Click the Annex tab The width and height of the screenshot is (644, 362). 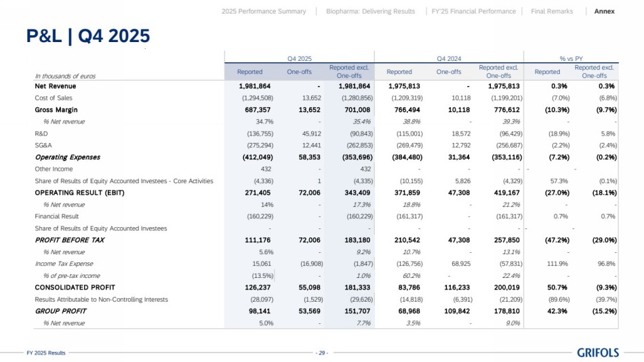pyautogui.click(x=605, y=12)
